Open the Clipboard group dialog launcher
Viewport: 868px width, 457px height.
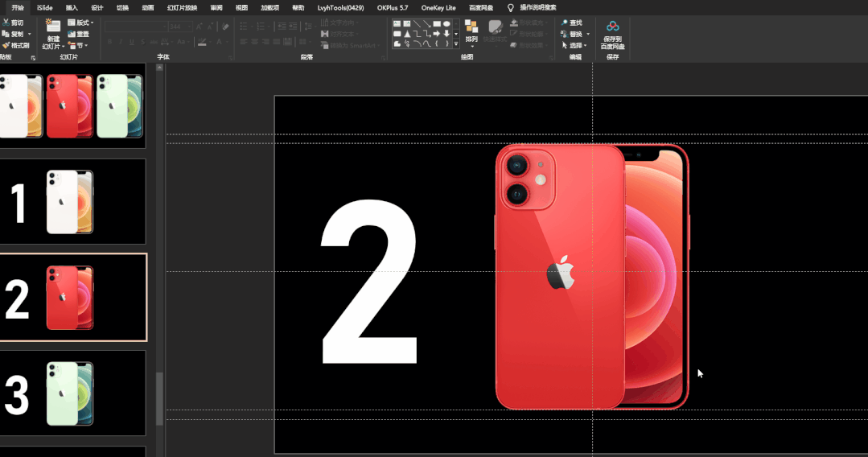(33, 58)
